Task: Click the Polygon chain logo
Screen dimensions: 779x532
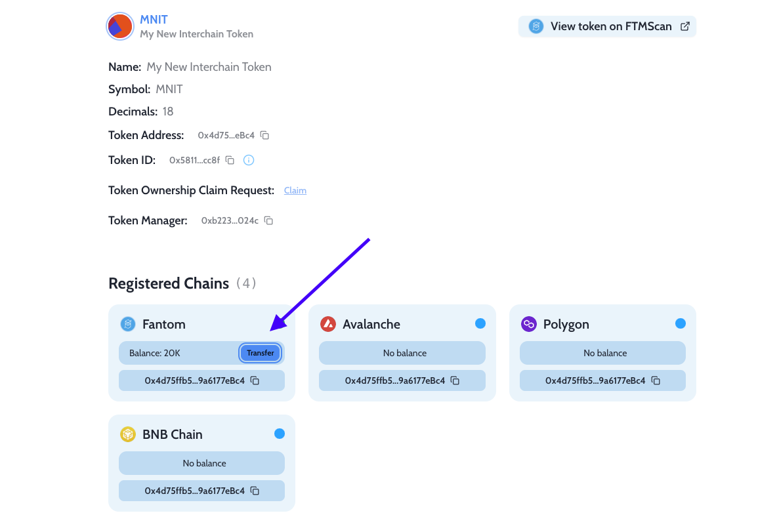Action: (x=528, y=324)
